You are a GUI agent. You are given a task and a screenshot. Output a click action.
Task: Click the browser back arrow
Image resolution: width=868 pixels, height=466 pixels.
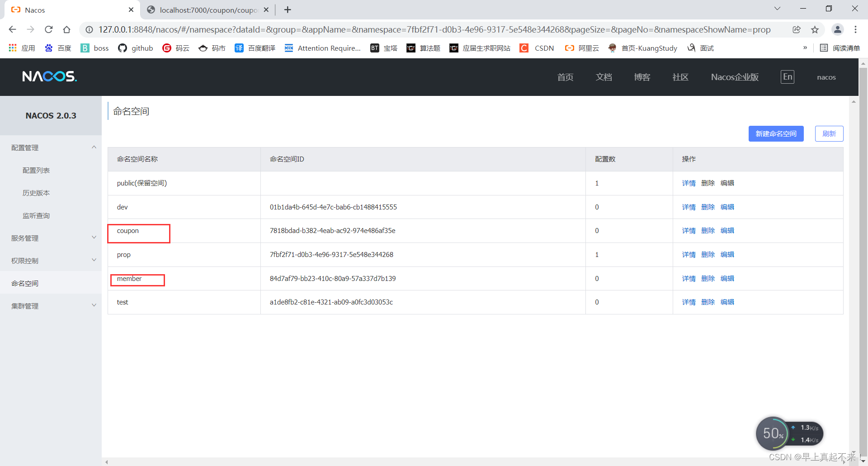tap(12, 29)
